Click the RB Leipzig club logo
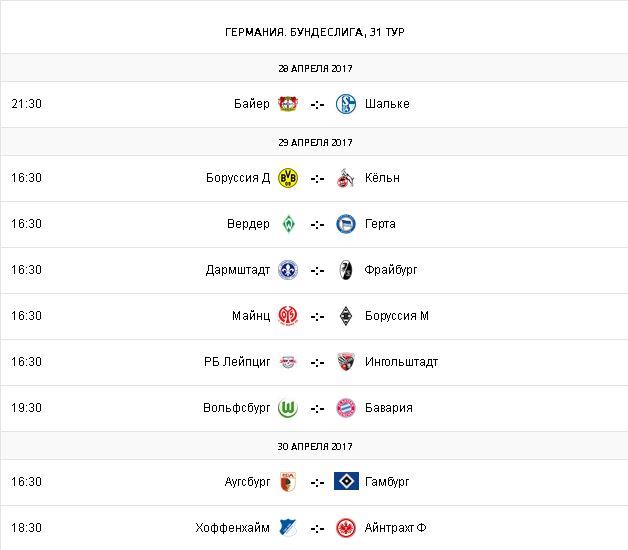Image resolution: width=628 pixels, height=550 pixels. click(x=289, y=362)
